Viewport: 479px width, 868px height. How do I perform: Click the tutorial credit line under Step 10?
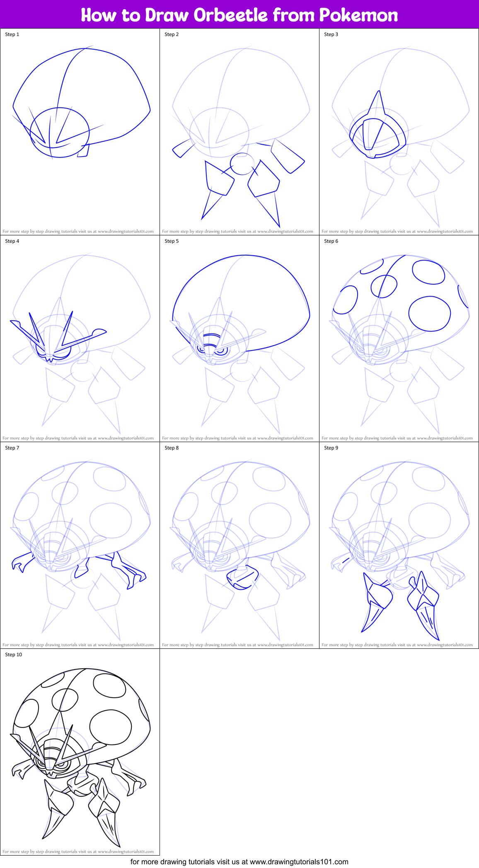pos(78,852)
